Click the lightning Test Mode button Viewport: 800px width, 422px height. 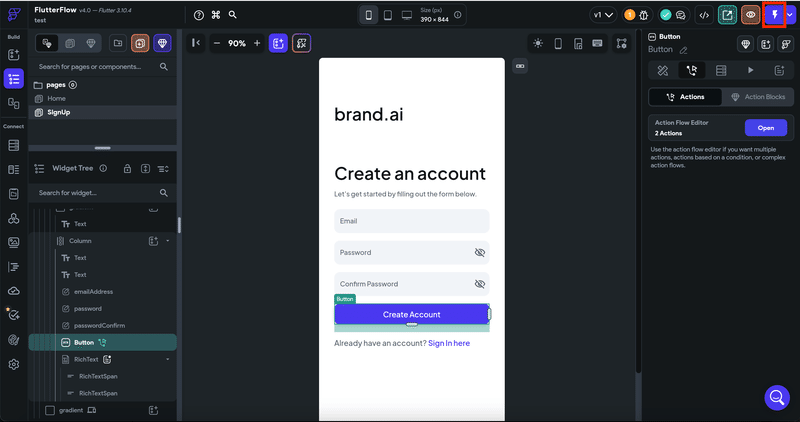pyautogui.click(x=774, y=15)
